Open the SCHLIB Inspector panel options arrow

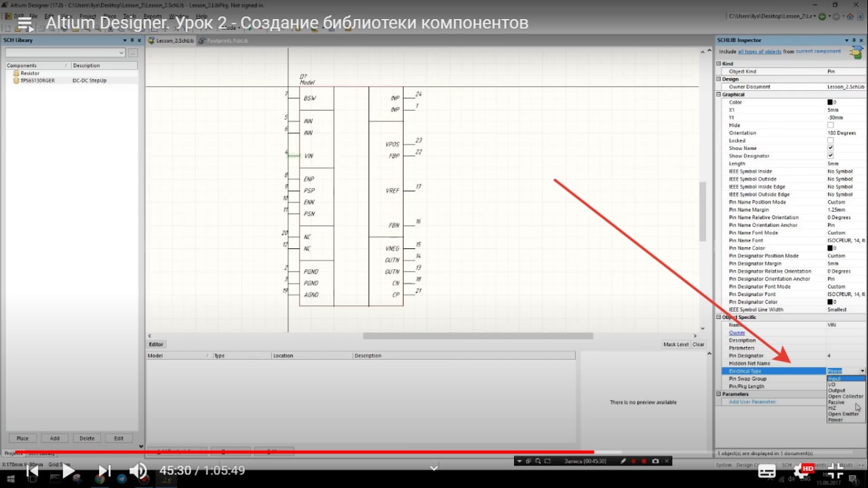tap(846, 41)
